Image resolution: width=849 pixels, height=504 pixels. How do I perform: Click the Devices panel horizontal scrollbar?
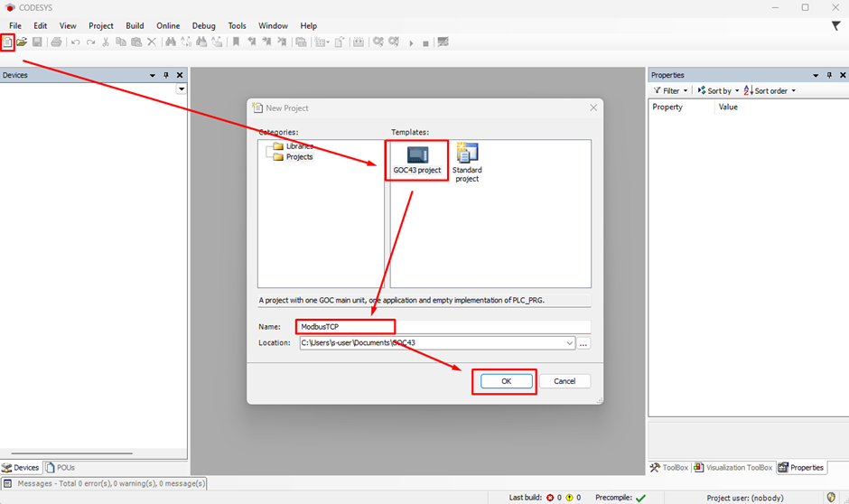72,453
